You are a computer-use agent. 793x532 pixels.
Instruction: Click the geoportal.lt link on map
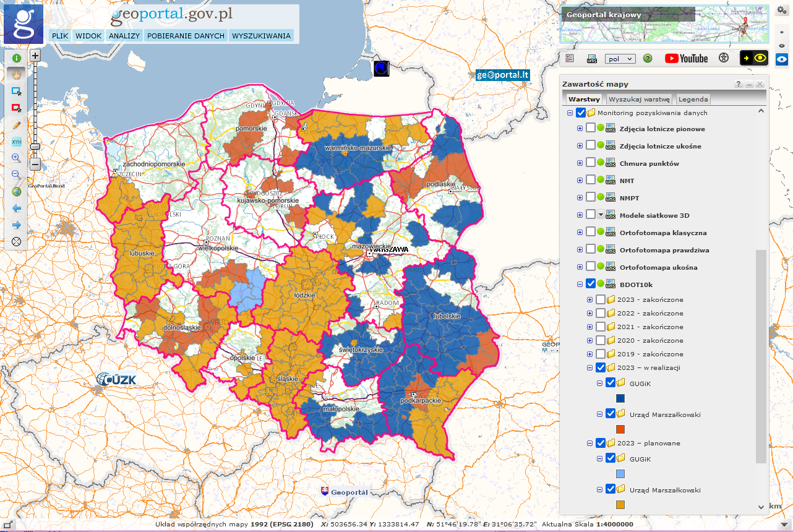503,75
